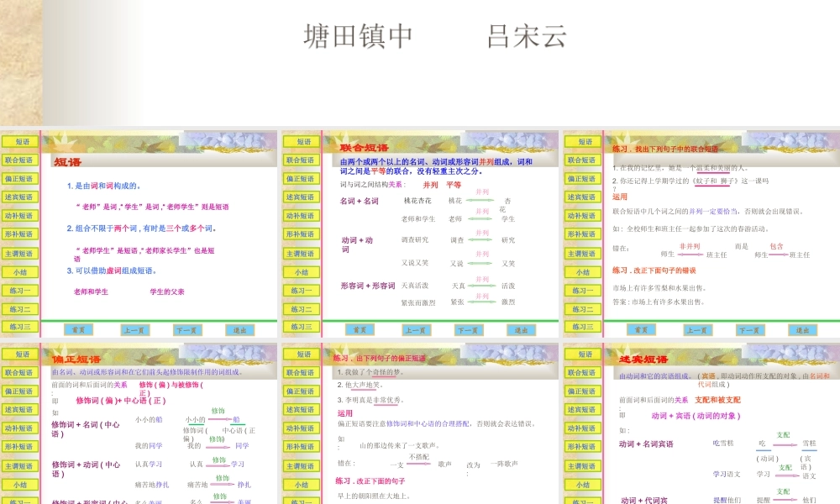Image resolution: width=840 pixels, height=504 pixels.
Task: Click 主谓短语 sidebar button on the 短语 slide
Action: 20,254
